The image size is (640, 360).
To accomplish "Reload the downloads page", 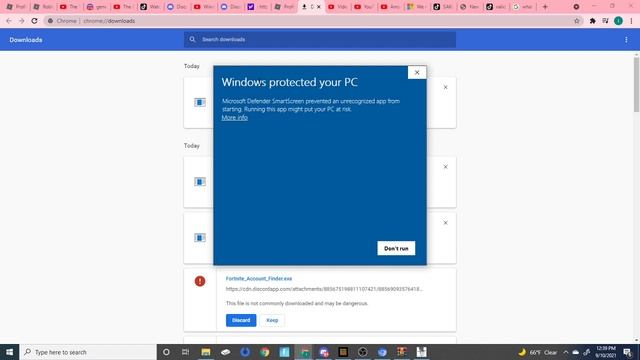I will [x=34, y=21].
